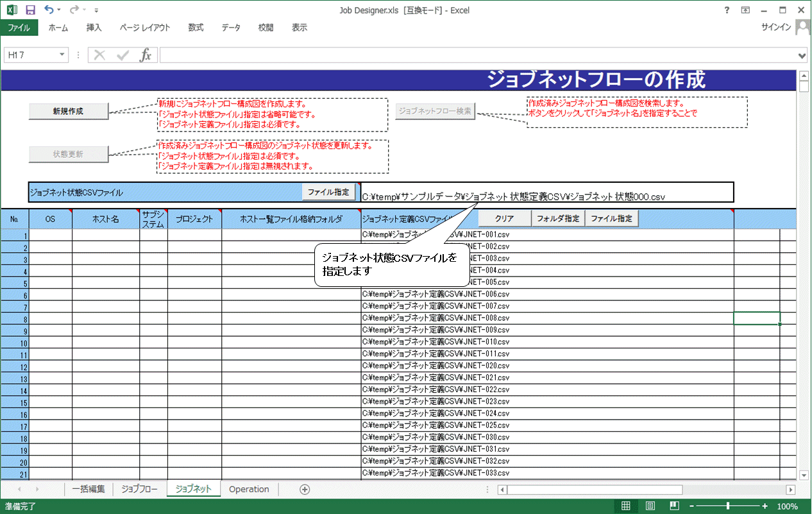Viewport: 812px width, 514px height.
Task: Open Excel Help question mark icon
Action: click(x=727, y=10)
